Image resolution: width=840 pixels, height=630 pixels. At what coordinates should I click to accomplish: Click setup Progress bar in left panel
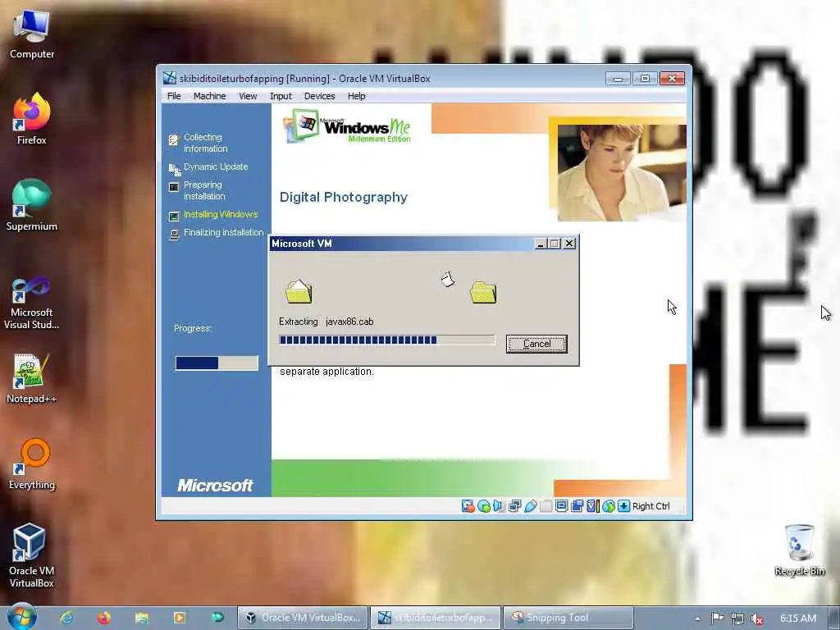pyautogui.click(x=217, y=363)
